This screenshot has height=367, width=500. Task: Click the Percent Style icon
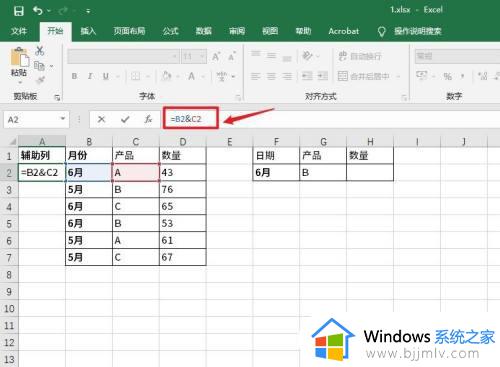click(x=447, y=76)
